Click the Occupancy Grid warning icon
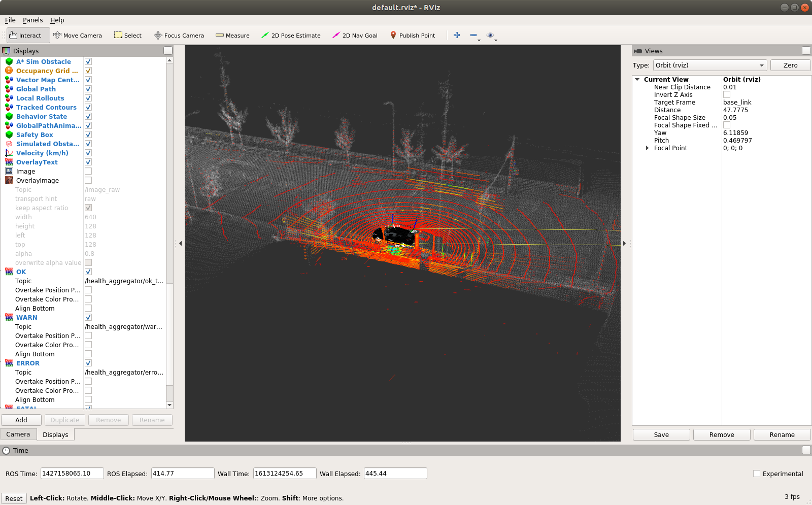 click(x=9, y=71)
